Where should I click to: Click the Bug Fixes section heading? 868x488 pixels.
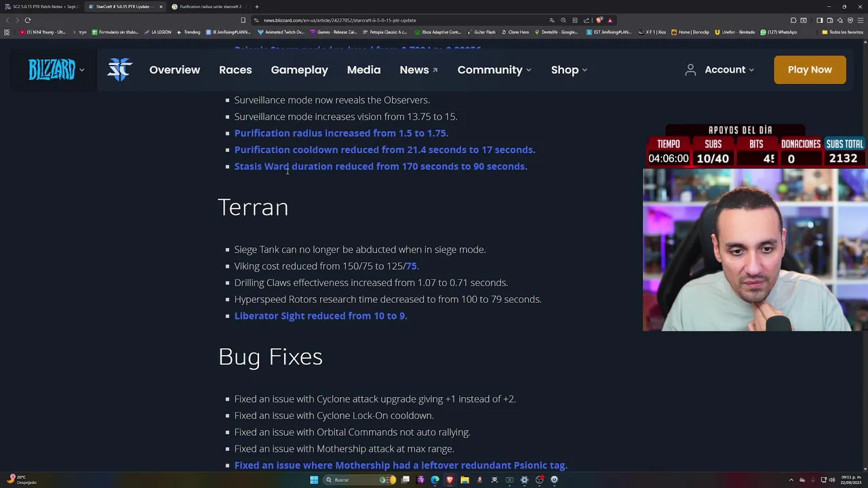[x=271, y=357]
